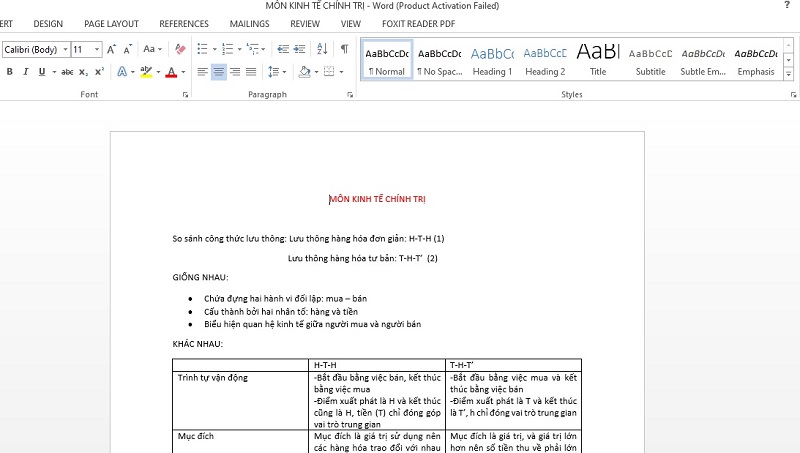Apply the Normal style
This screenshot has width=800, height=453.
(387, 60)
